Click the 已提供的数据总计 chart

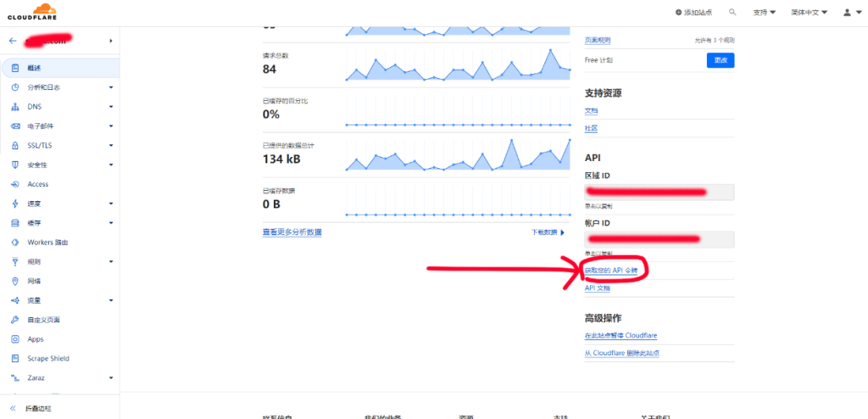click(459, 154)
